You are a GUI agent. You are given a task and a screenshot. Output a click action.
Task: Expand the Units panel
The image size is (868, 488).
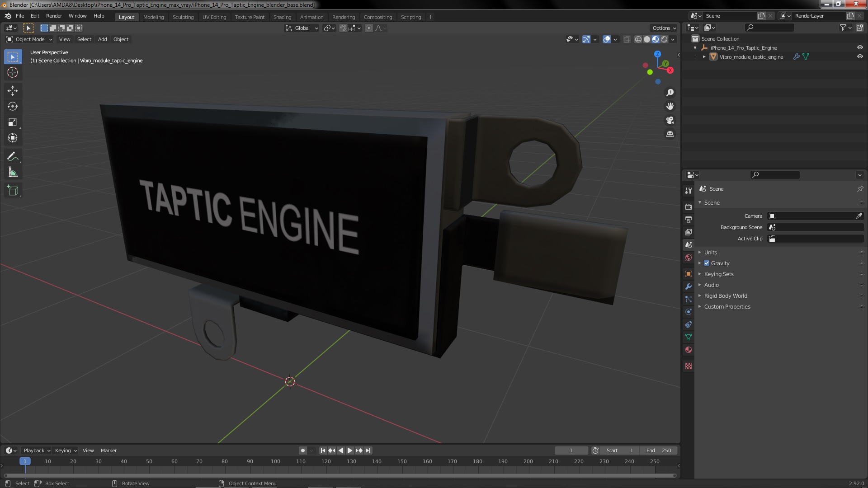pos(710,252)
